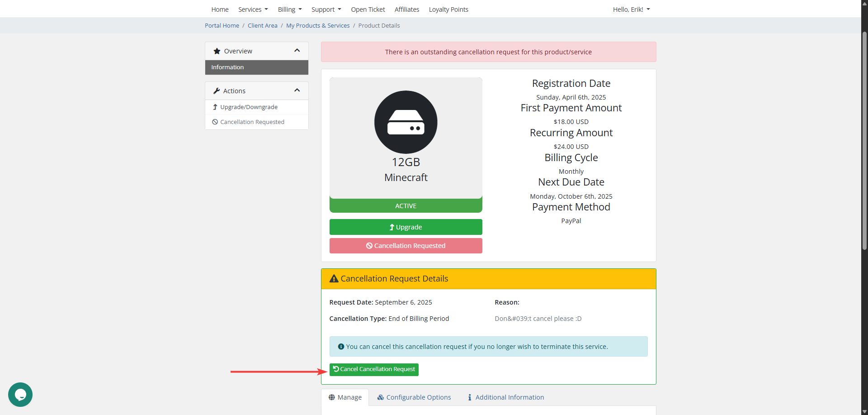Collapse the Overview sidebar panel chevron
Screen dimensions: 868x415
297,51
